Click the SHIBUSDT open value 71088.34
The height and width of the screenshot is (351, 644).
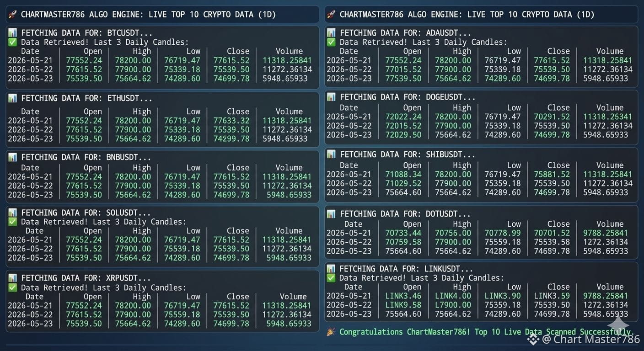coord(403,174)
